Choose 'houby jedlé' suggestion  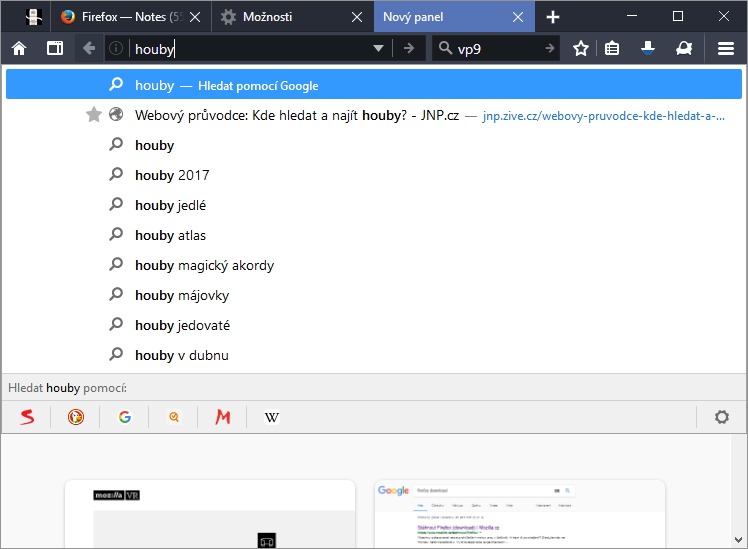[374, 205]
